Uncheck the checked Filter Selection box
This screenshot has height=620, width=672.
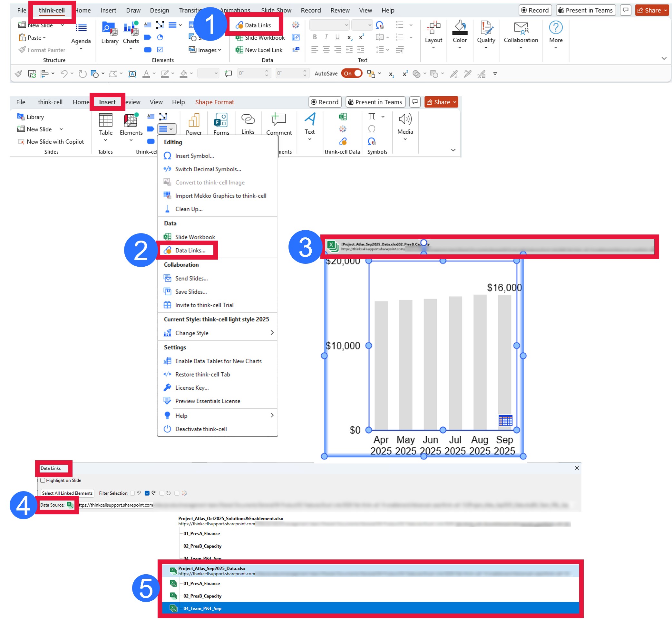click(x=147, y=493)
